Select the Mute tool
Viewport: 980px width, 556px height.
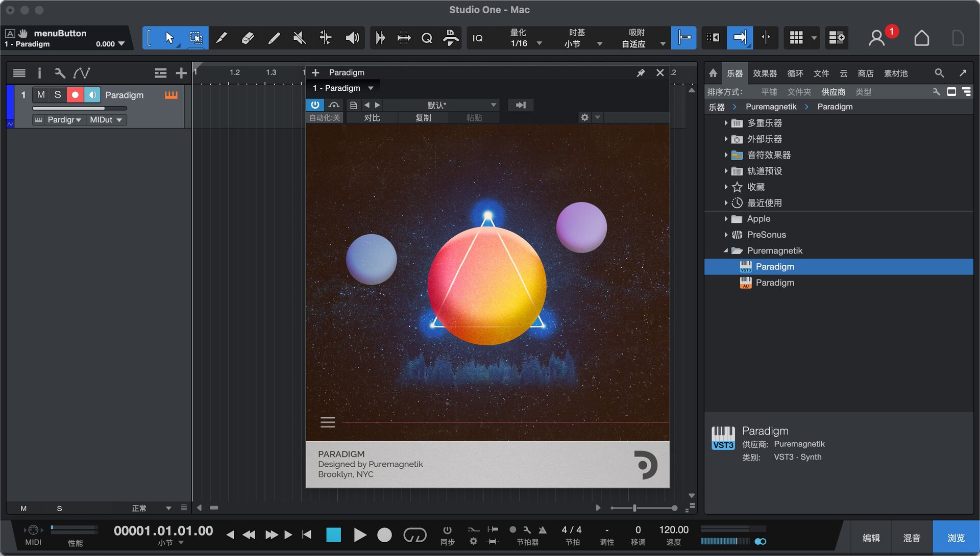300,38
